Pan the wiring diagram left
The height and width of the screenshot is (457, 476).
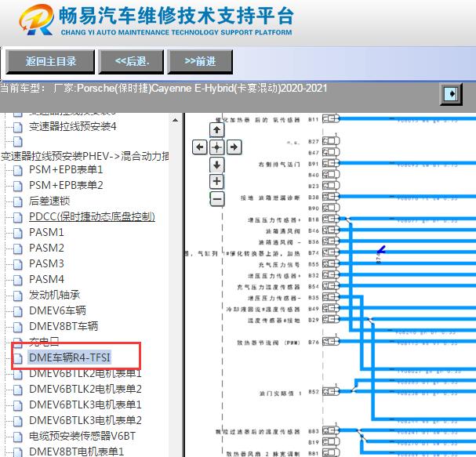pyautogui.click(x=200, y=147)
